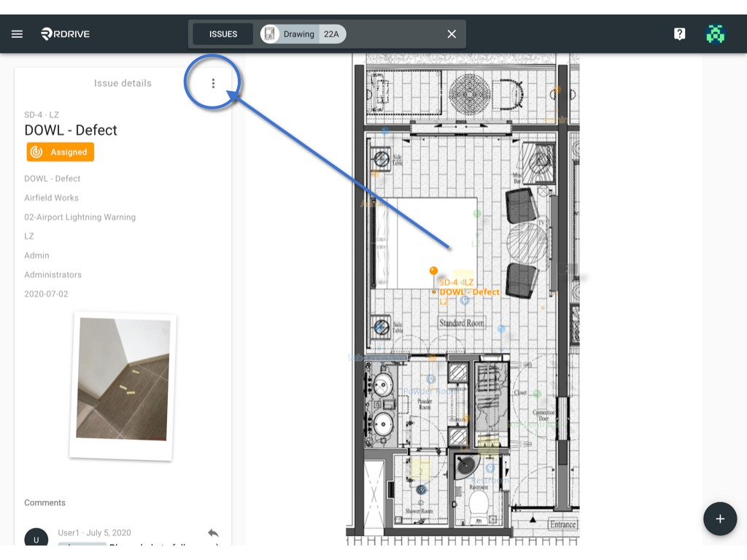747x560 pixels.
Task: Click the DOWL - Defect issue title
Action: (x=71, y=130)
